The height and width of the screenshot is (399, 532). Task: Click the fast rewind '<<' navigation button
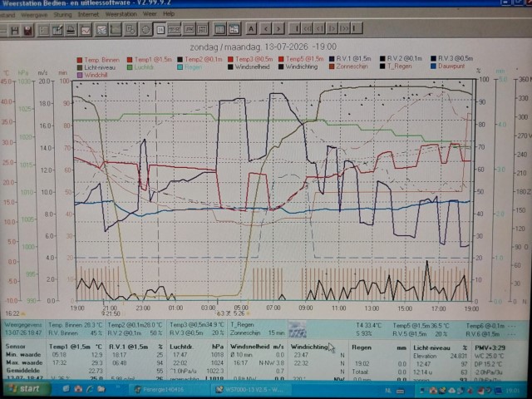point(308,28)
